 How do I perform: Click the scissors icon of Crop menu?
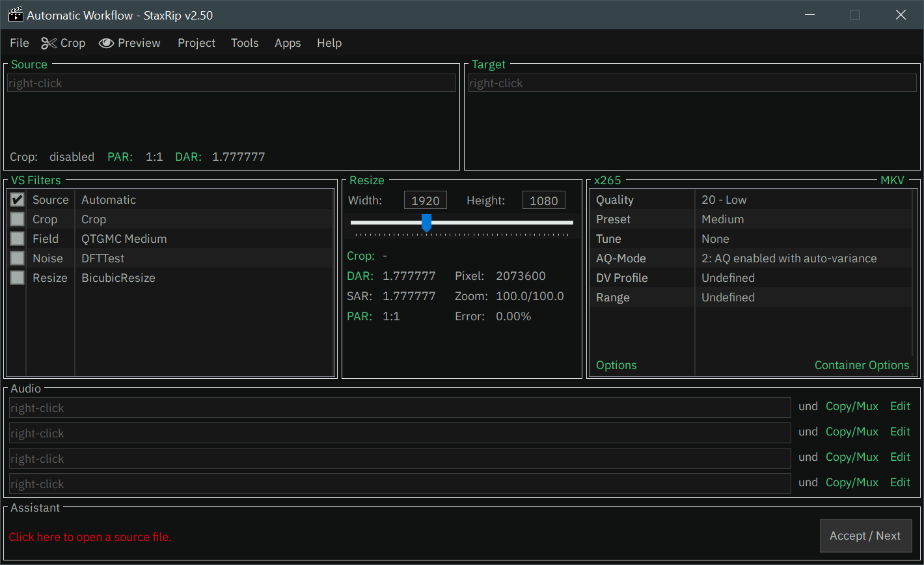point(49,43)
